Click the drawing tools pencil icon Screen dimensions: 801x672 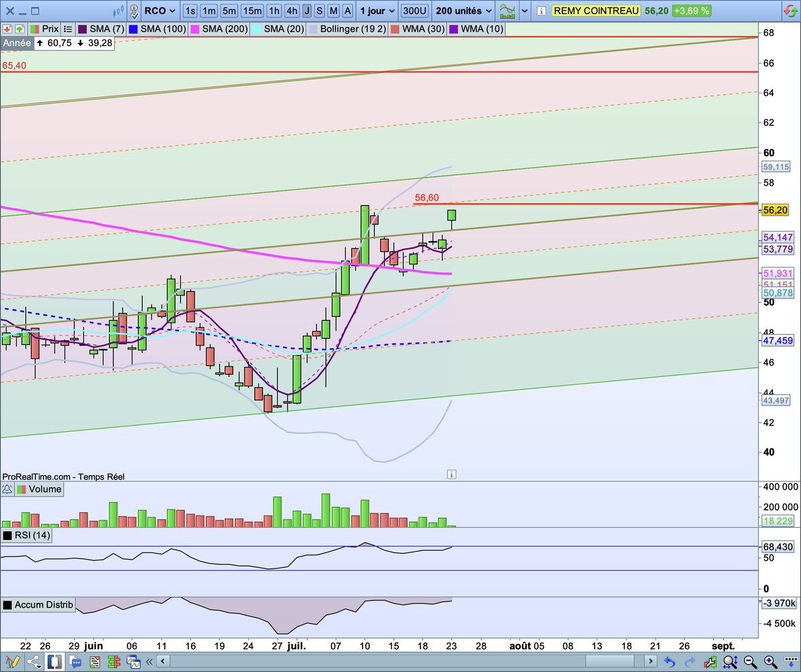coord(13,661)
